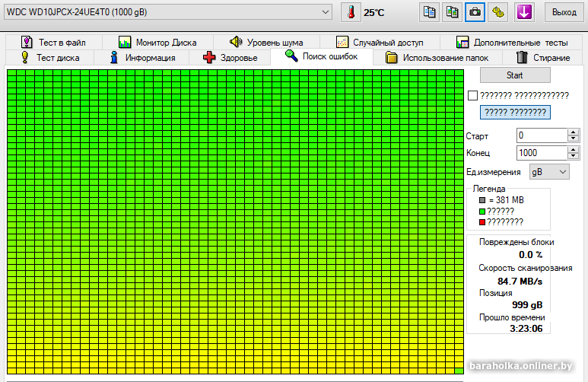
Task: Click the copy screenshot toolbar icon
Action: [453, 12]
